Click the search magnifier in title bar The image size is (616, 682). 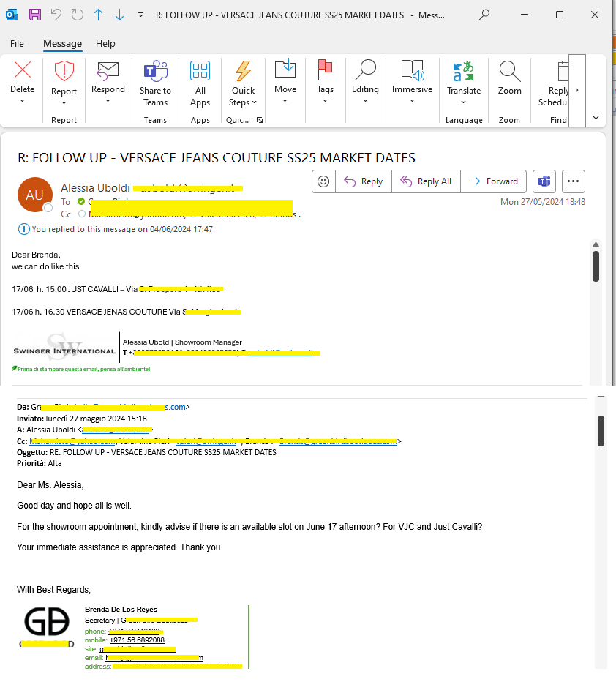484,15
